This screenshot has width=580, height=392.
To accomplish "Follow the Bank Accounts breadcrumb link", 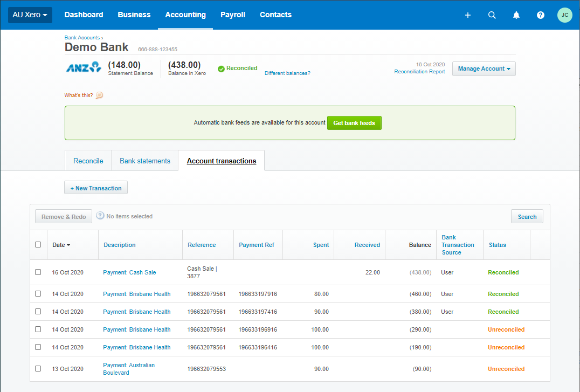I will (x=82, y=38).
